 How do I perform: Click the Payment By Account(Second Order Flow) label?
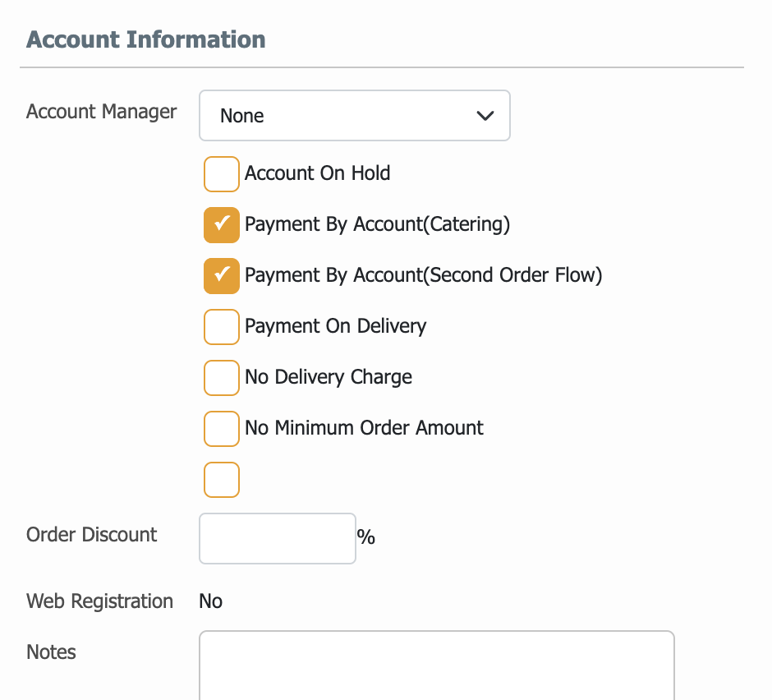tap(424, 275)
